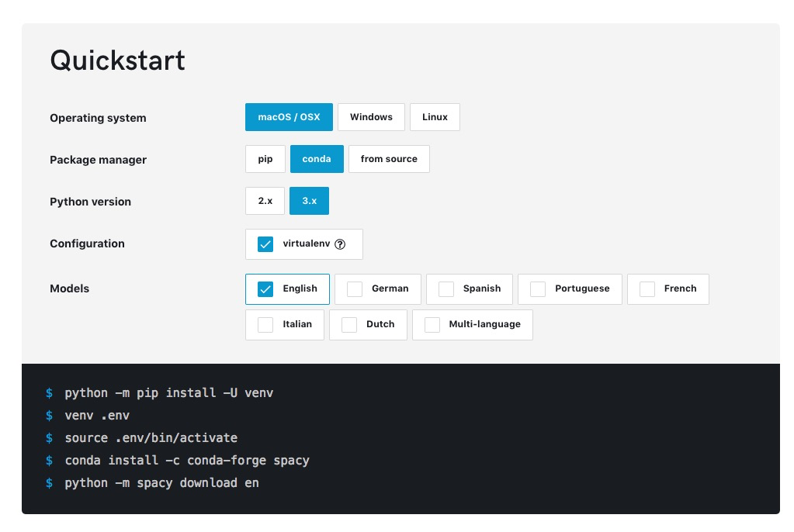Enable the Spanish model checkbox

pyautogui.click(x=446, y=289)
